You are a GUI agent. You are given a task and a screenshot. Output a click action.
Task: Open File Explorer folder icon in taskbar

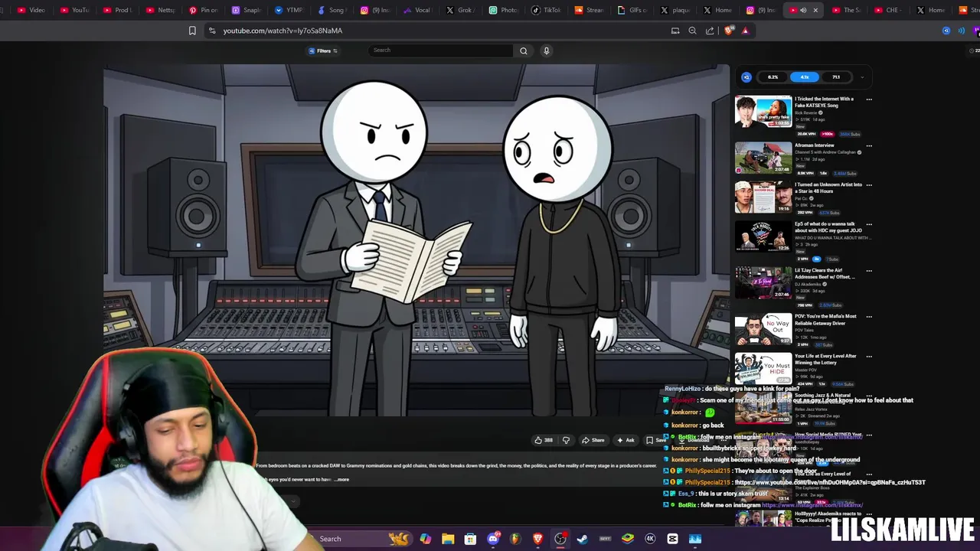448,539
